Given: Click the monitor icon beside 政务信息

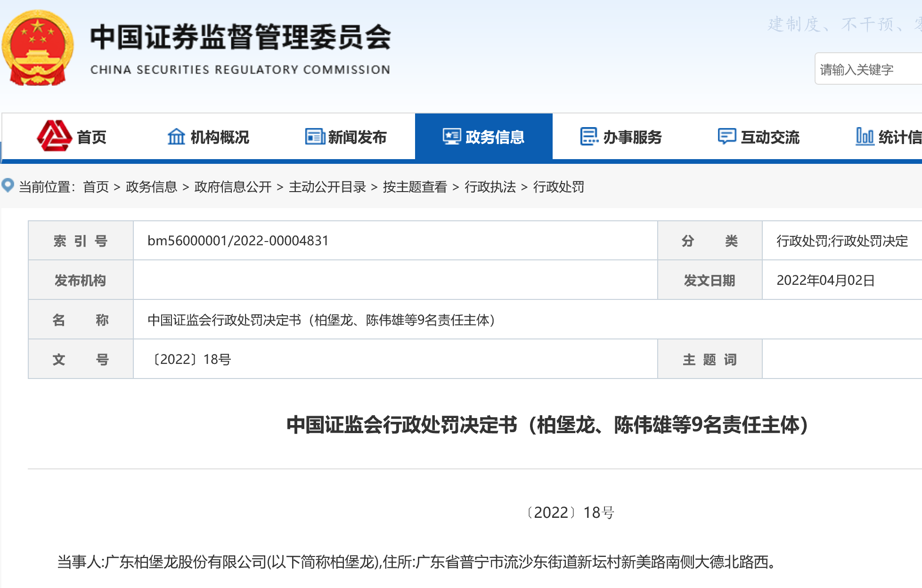Looking at the screenshot, I should point(451,137).
